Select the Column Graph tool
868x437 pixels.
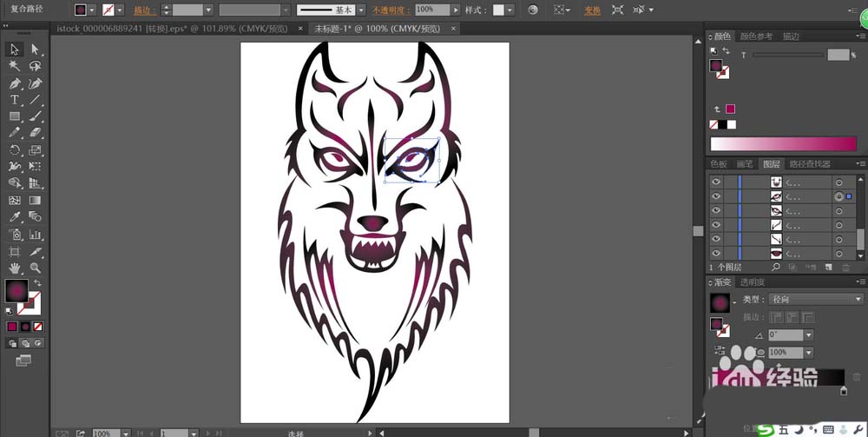pyautogui.click(x=36, y=235)
